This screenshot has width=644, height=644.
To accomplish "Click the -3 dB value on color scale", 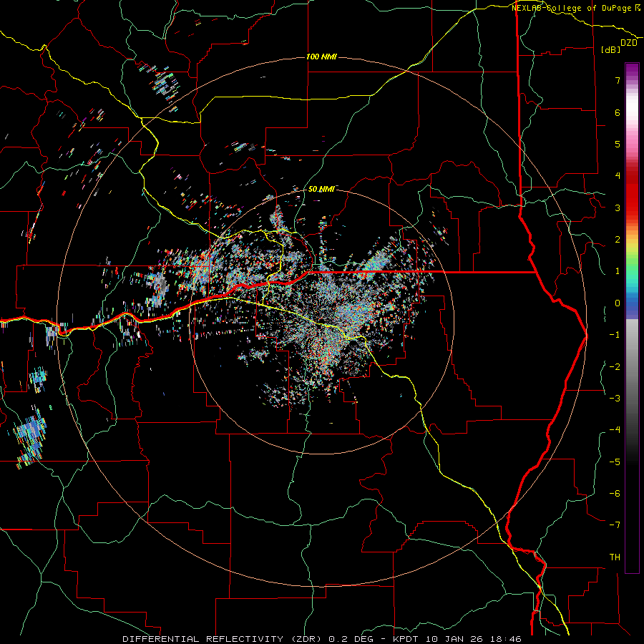I will click(615, 399).
